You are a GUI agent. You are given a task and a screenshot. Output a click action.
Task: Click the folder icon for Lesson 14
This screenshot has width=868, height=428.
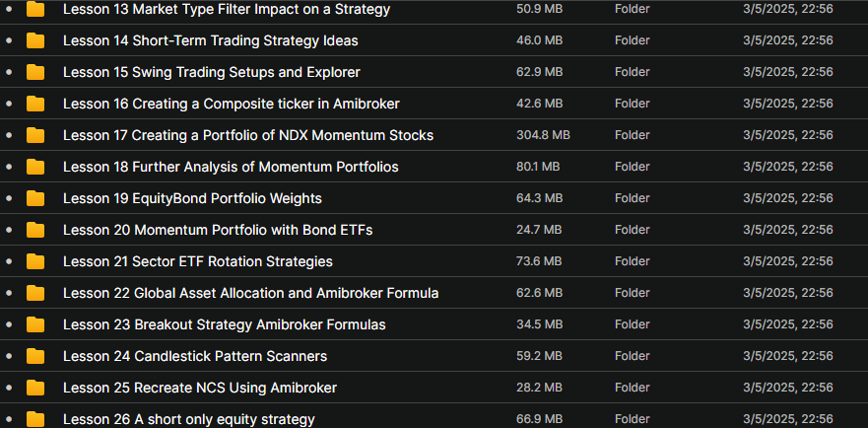[35, 40]
